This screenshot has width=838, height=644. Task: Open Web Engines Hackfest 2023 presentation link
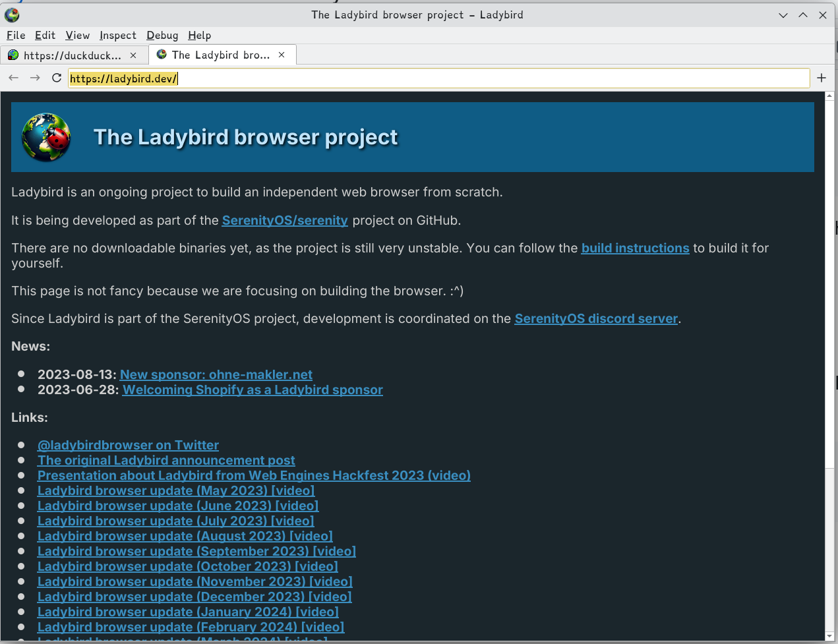[x=254, y=475]
